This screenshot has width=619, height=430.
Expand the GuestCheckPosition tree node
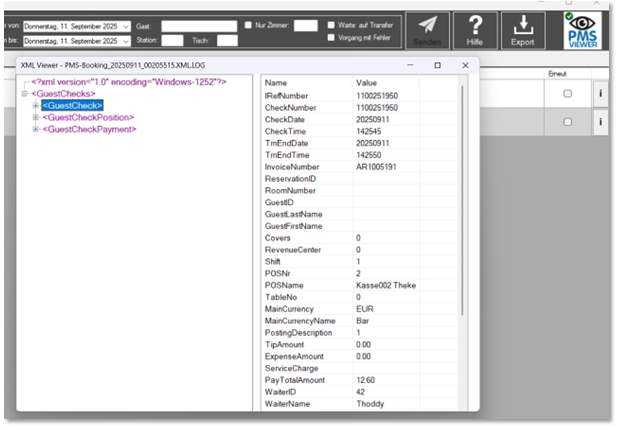[x=36, y=117]
